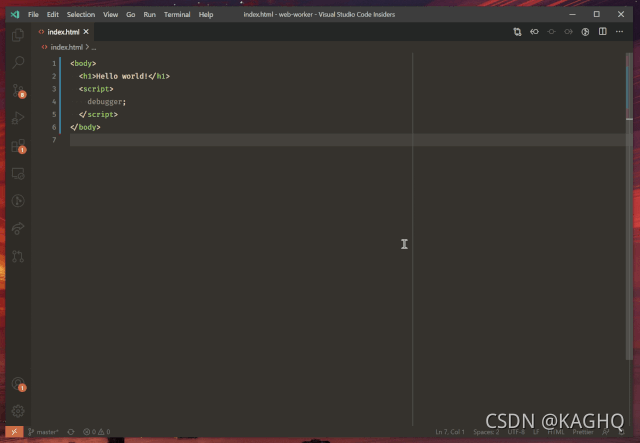
Task: Open the View menu
Action: 110,15
